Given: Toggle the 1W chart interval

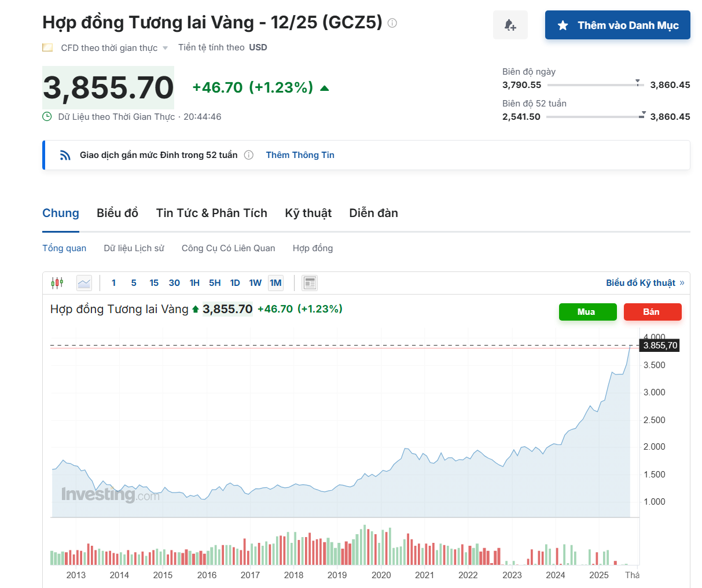Looking at the screenshot, I should tap(255, 283).
